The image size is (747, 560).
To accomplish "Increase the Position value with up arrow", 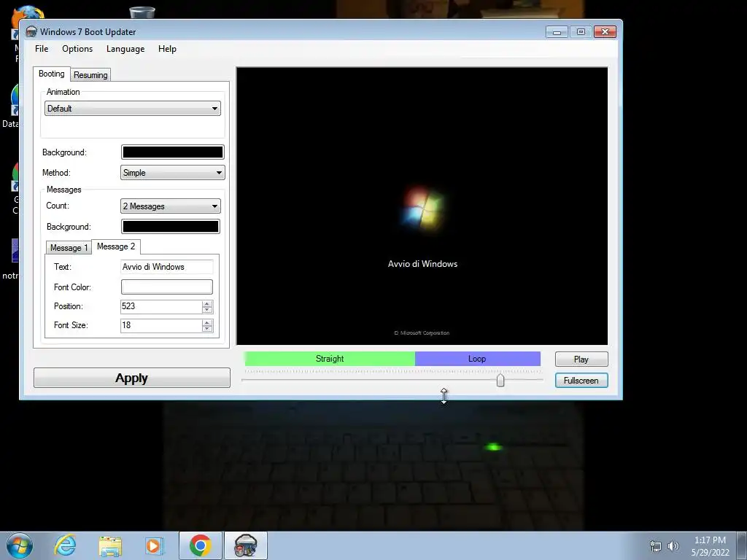I will (x=207, y=303).
